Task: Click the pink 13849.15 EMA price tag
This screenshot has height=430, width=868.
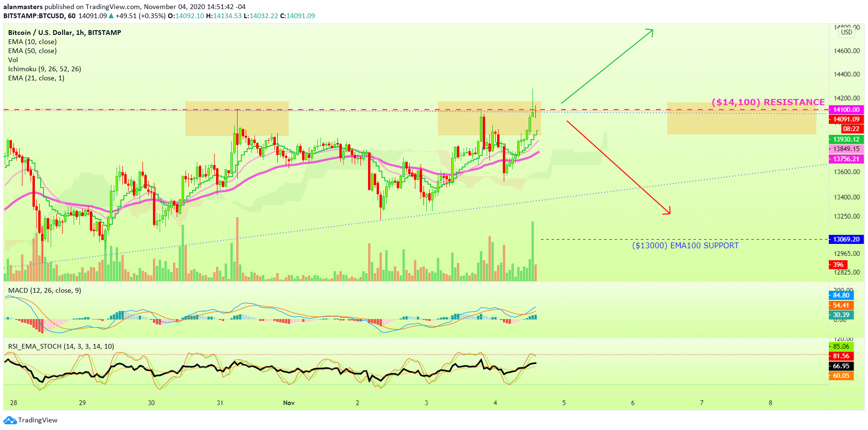Action: pos(846,149)
